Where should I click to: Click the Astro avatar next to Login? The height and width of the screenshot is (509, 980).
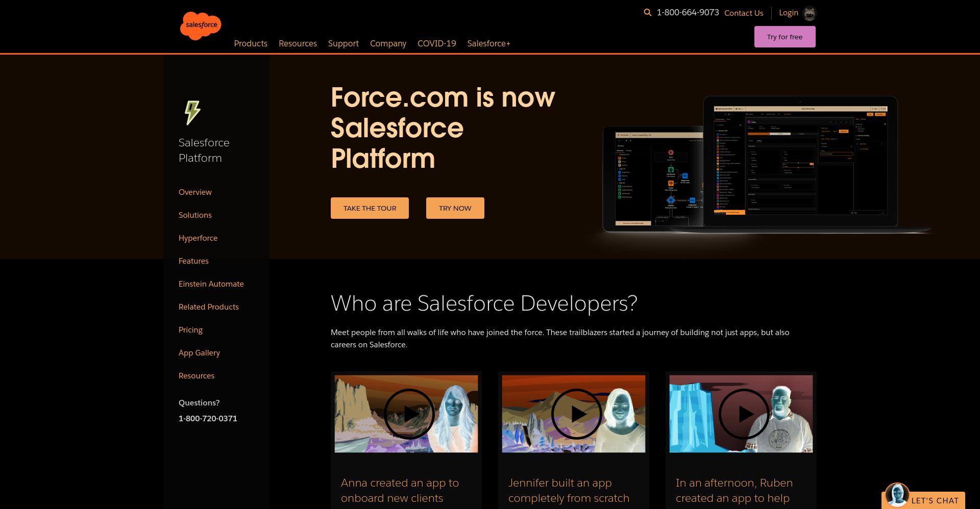click(x=810, y=13)
